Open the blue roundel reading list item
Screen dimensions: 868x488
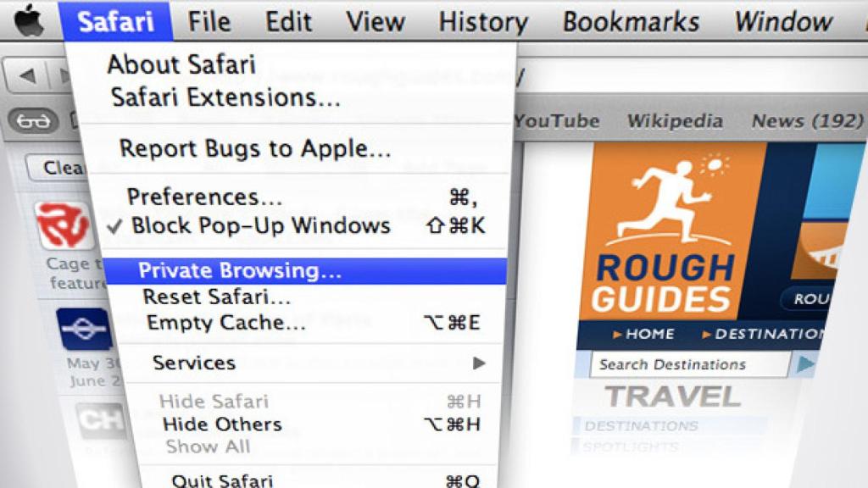[x=84, y=330]
